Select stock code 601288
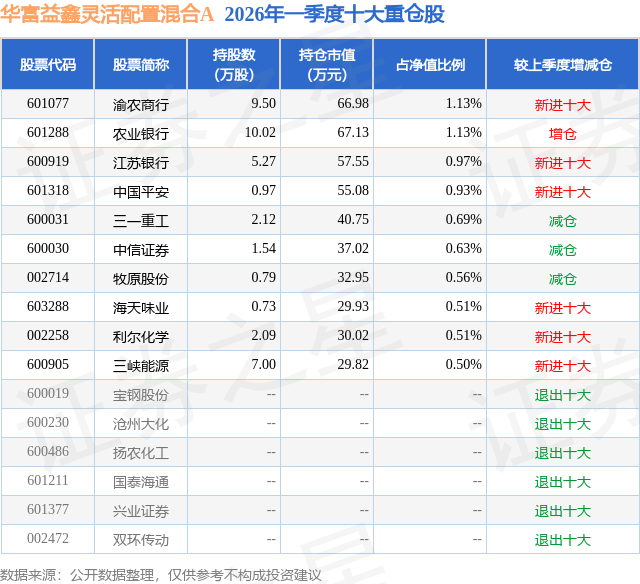Image resolution: width=640 pixels, height=584 pixels. tap(48, 133)
